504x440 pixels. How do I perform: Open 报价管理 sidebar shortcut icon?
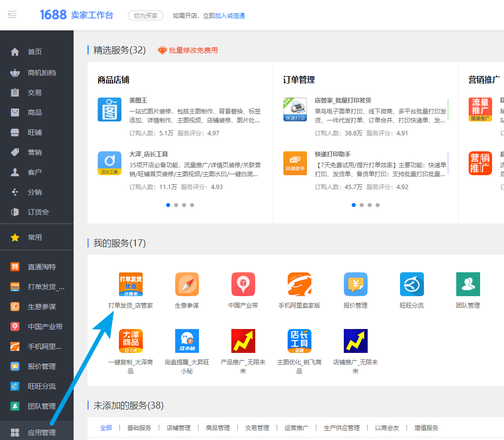[15, 366]
